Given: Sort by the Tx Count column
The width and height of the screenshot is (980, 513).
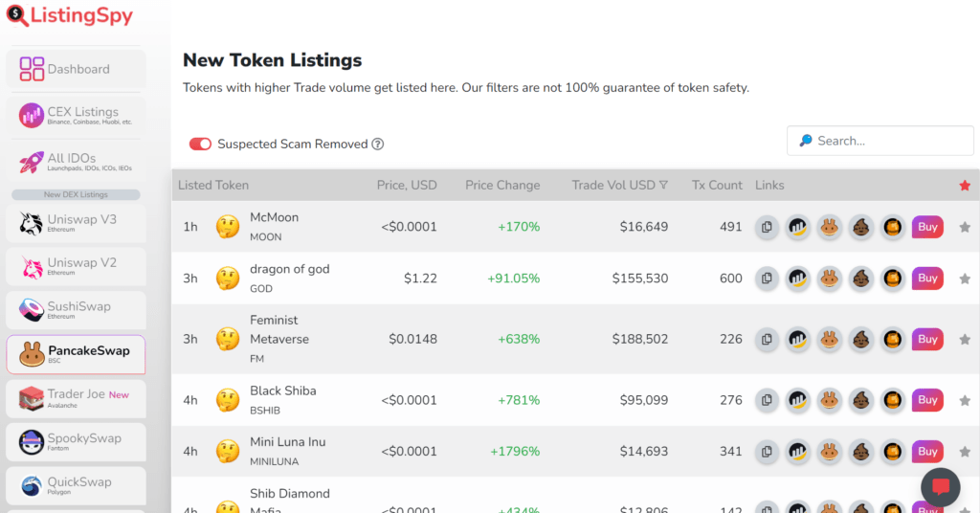Looking at the screenshot, I should tap(717, 186).
